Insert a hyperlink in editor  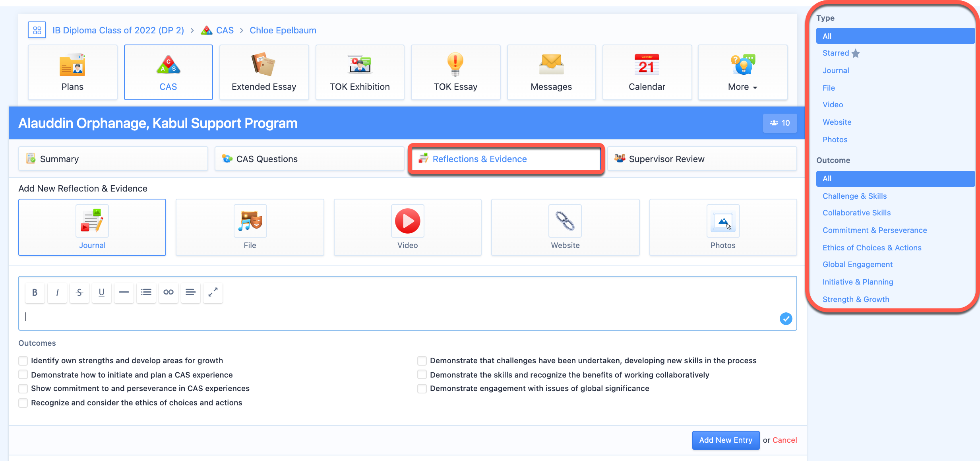click(x=168, y=292)
